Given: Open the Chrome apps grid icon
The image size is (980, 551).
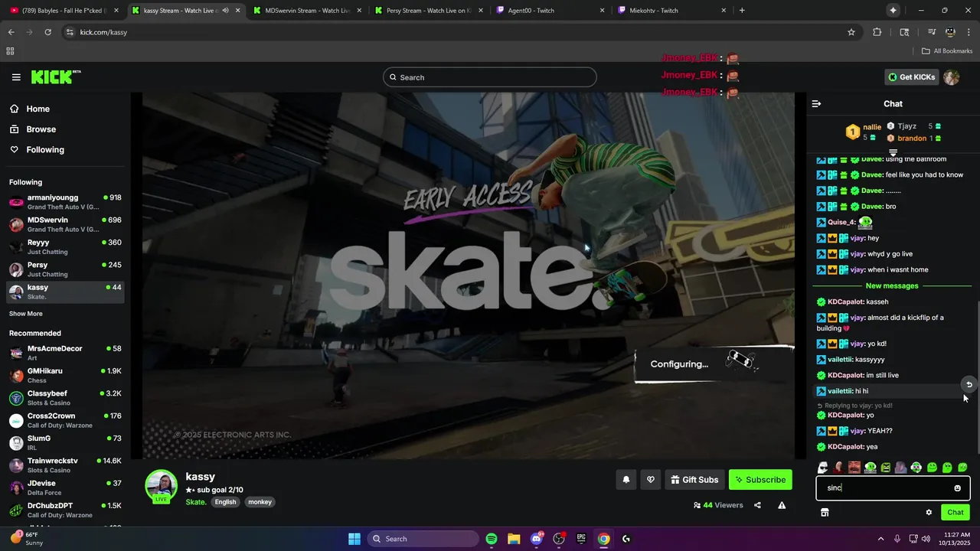Looking at the screenshot, I should (10, 51).
